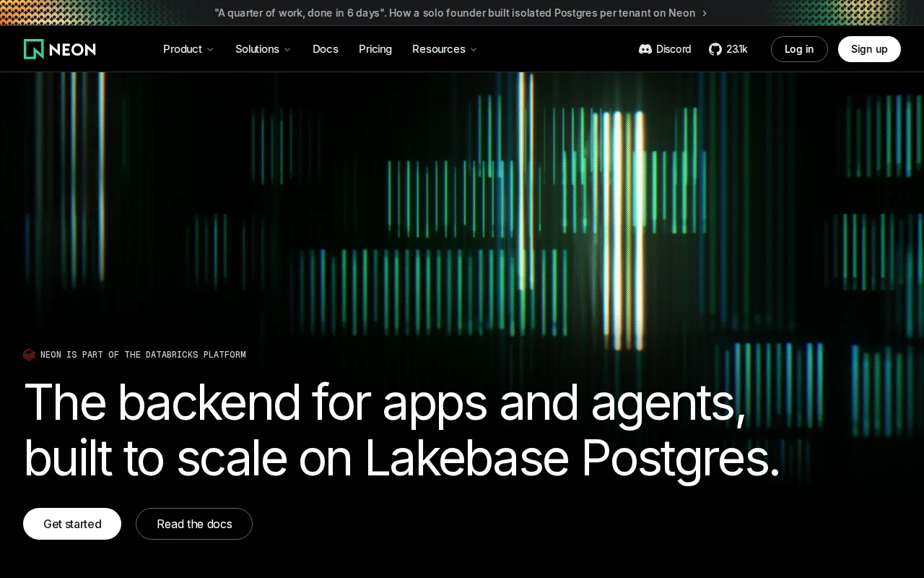
Task: Click the 23.1k GitHub stars count
Action: point(737,49)
